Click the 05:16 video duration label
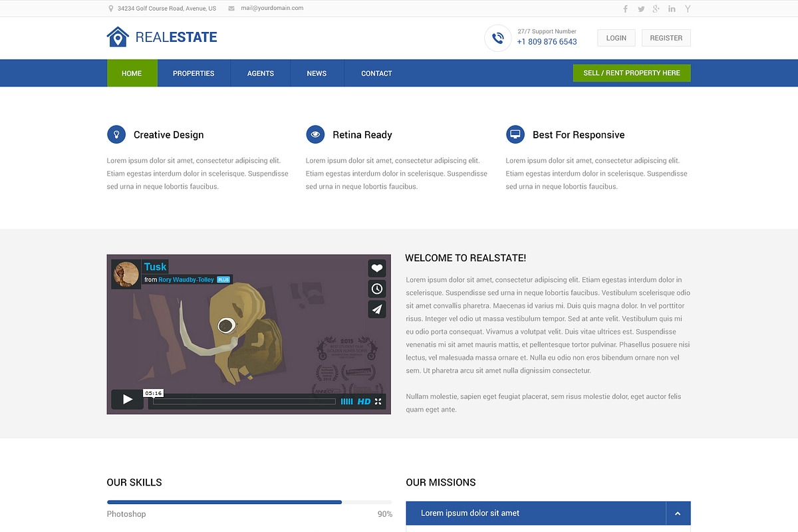 154,393
